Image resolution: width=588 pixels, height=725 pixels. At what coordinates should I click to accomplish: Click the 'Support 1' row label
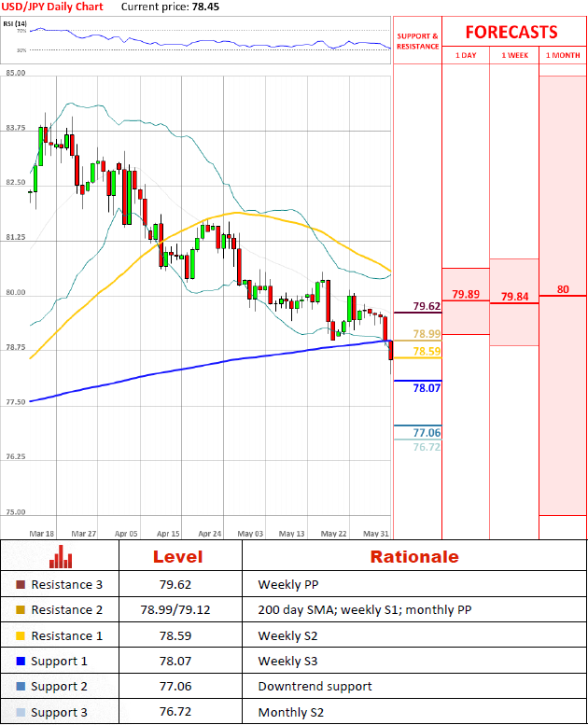[x=59, y=662]
